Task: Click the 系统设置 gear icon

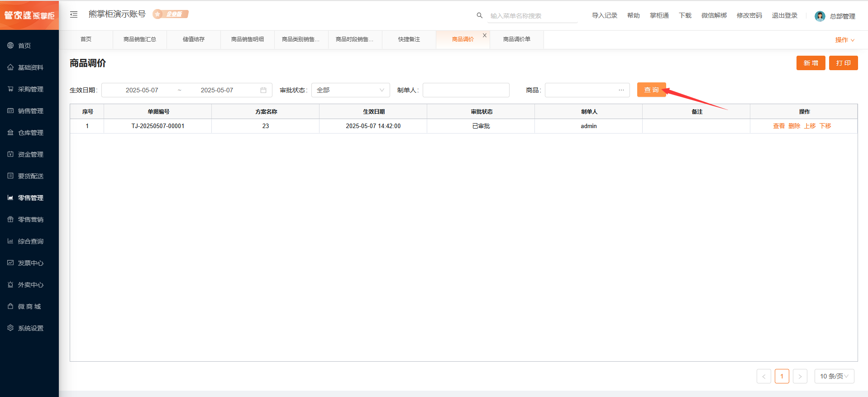Action: click(x=10, y=328)
